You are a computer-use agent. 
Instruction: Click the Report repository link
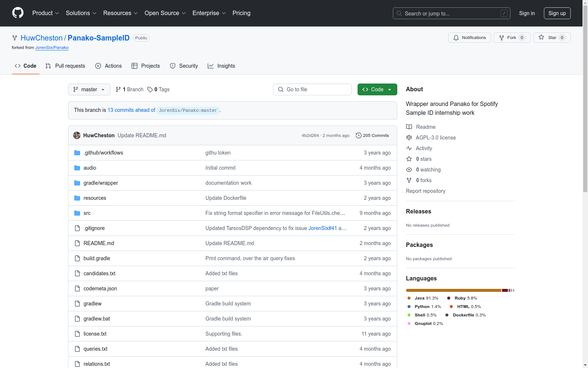point(426,191)
